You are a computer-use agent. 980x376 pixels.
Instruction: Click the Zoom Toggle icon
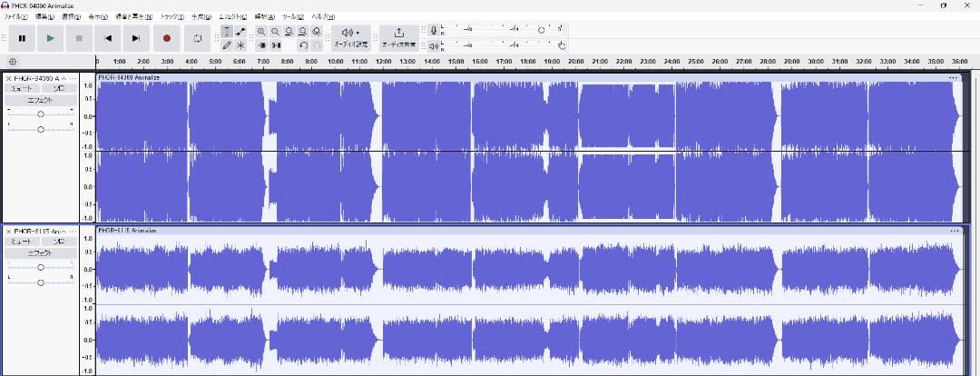click(x=317, y=31)
